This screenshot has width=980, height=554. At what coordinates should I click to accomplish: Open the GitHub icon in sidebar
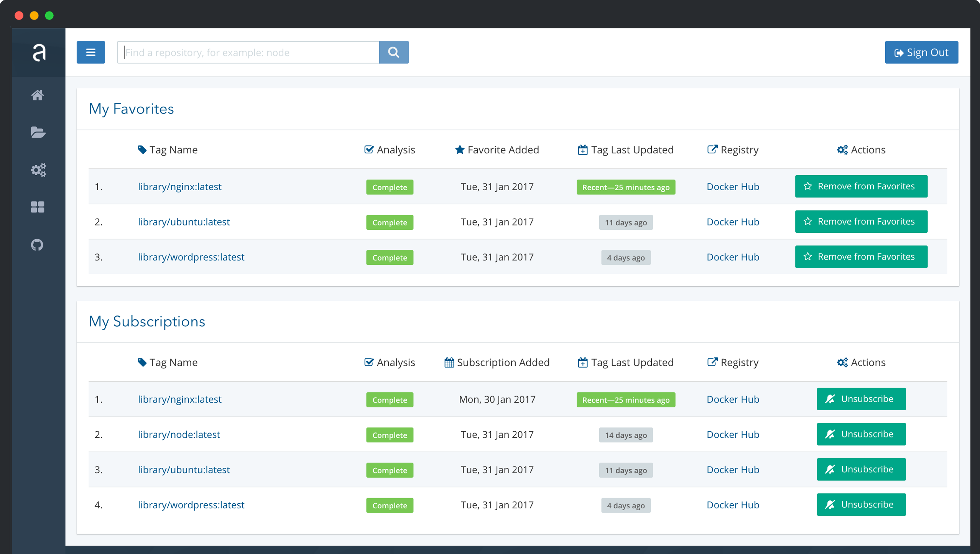point(37,245)
